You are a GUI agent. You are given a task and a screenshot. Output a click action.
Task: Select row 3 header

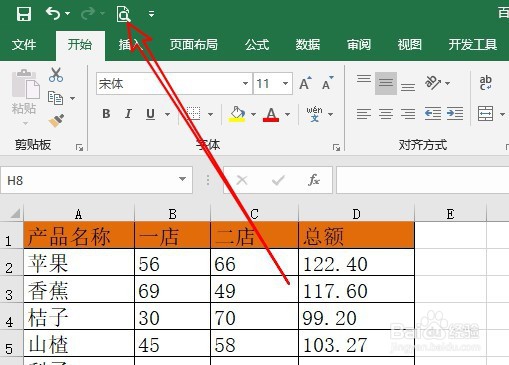pos(11,289)
